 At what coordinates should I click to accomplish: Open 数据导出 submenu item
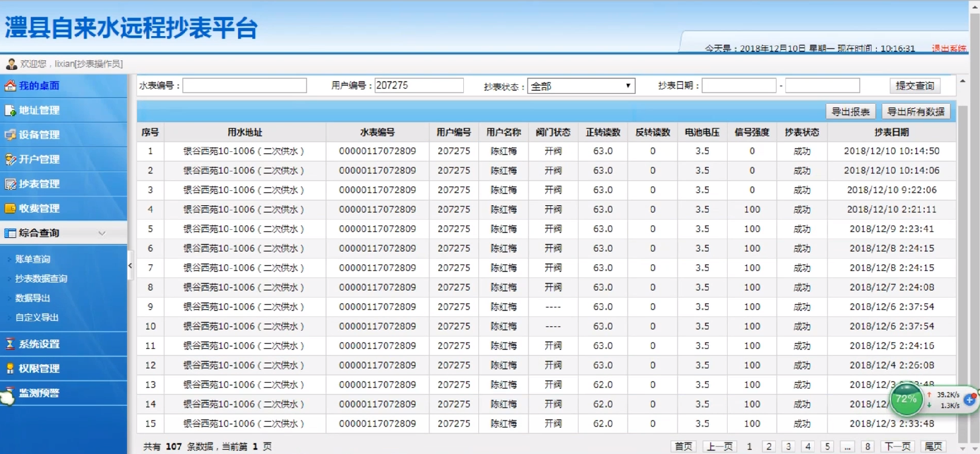tap(33, 298)
